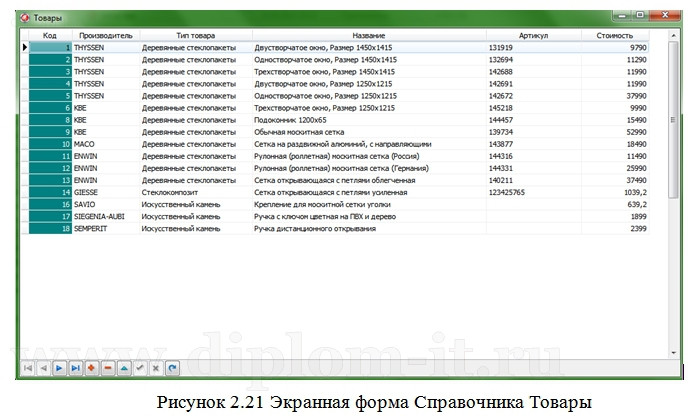Click name Обычная москитная сетка
Viewport: 698px width, 417px height.
(x=369, y=132)
